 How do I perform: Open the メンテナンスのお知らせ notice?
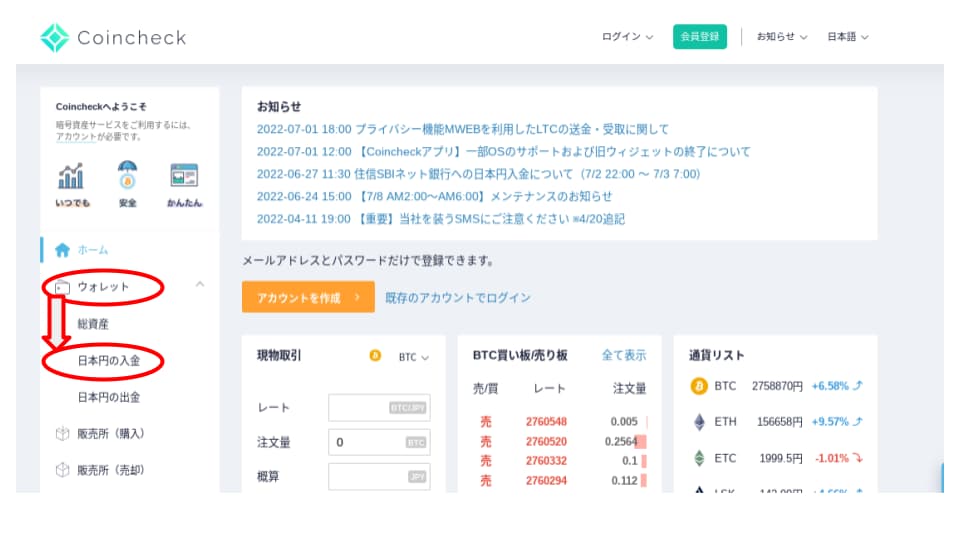click(x=434, y=197)
